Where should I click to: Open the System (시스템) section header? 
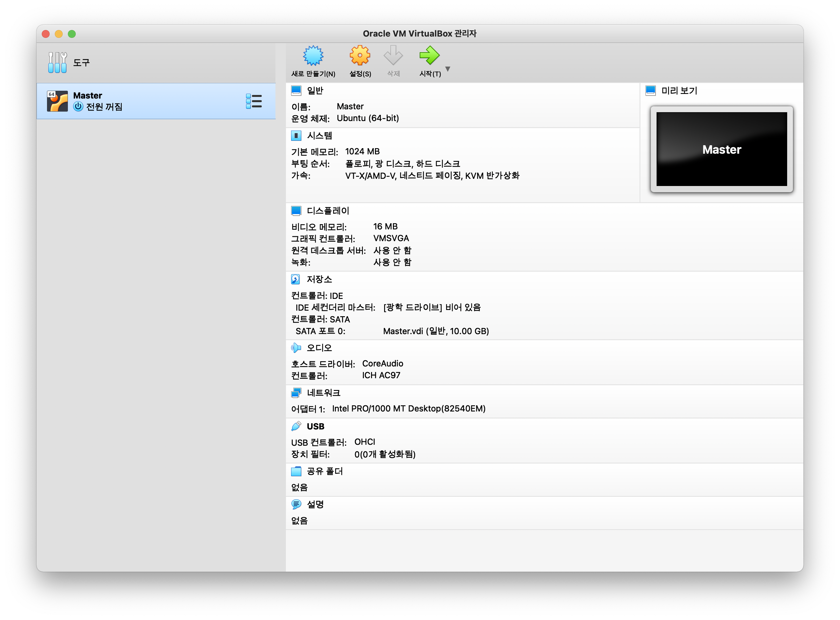(x=319, y=135)
